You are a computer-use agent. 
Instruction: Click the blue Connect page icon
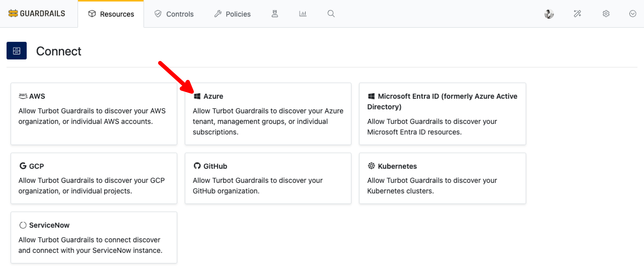(x=17, y=51)
